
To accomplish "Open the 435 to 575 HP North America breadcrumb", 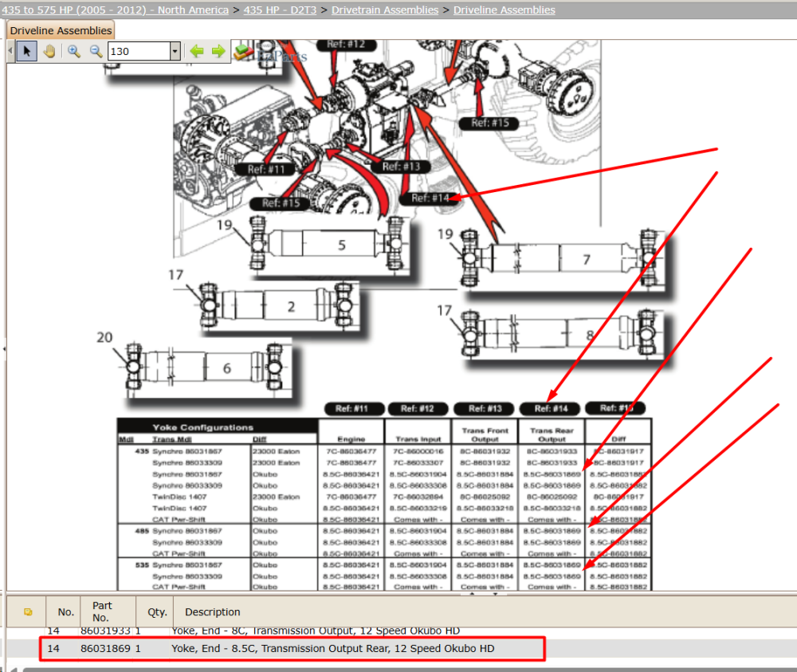I will click(115, 10).
